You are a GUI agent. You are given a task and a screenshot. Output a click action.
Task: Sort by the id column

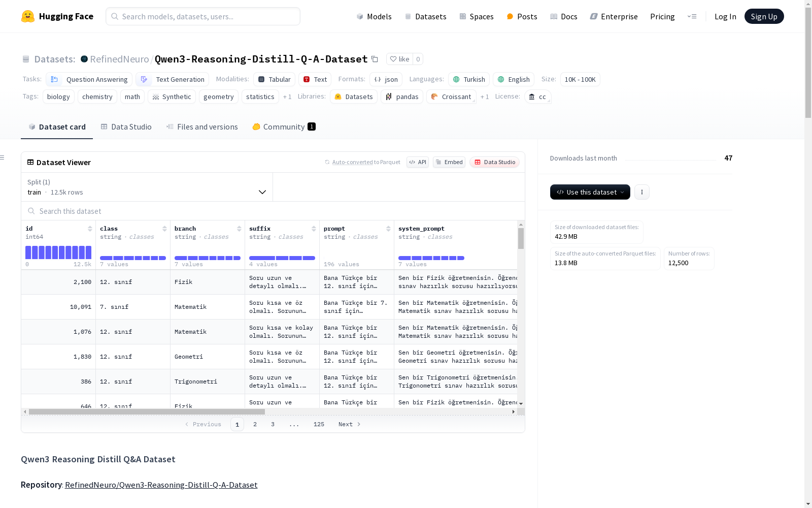[90, 229]
